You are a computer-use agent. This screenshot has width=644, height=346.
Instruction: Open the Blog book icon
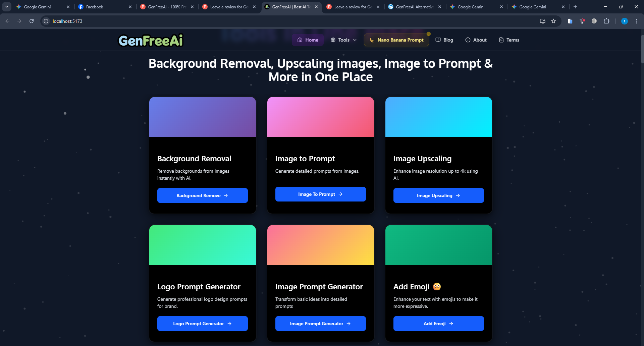pos(438,40)
